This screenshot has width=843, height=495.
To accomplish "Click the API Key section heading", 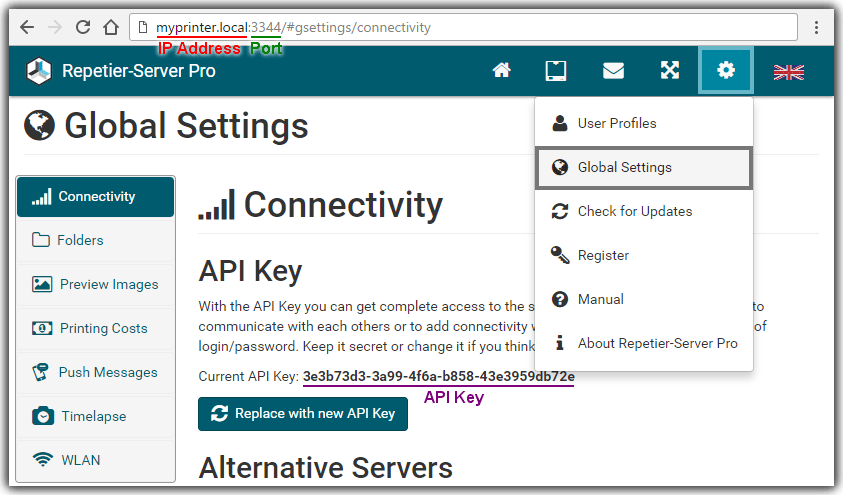I will coord(251,270).
